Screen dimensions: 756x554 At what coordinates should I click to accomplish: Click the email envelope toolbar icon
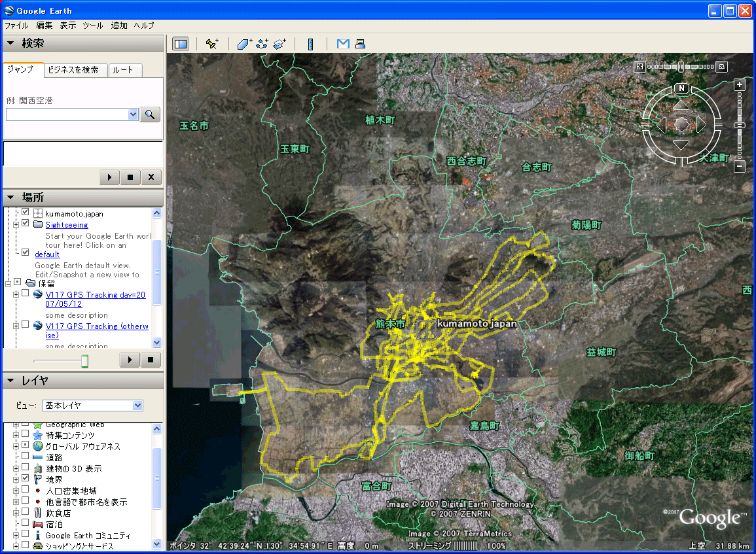point(343,44)
